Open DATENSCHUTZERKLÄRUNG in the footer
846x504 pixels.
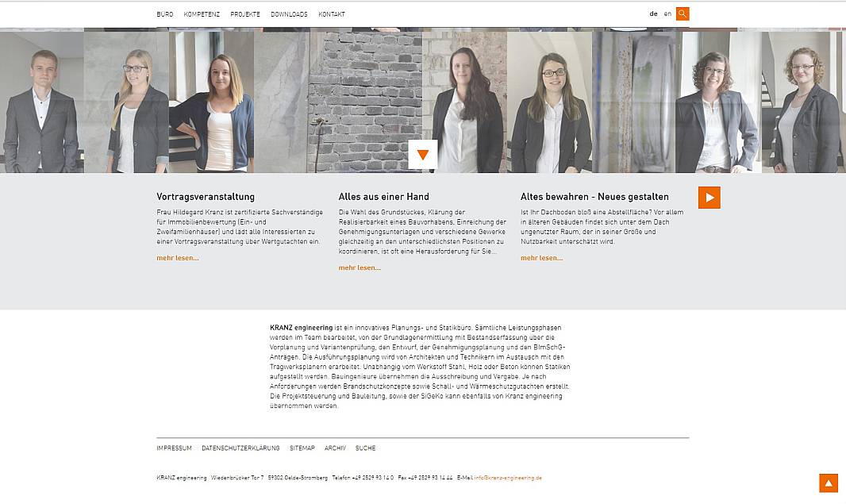tap(240, 448)
